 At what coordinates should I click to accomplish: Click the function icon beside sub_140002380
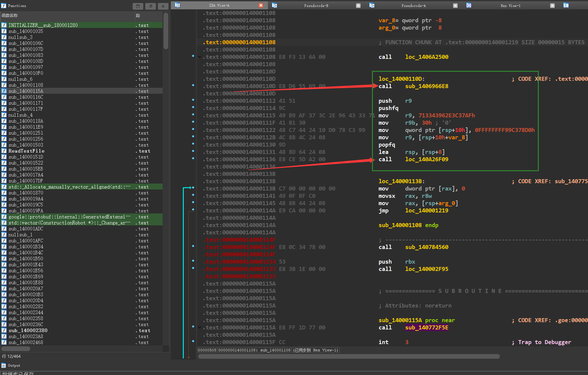[x=4, y=330]
